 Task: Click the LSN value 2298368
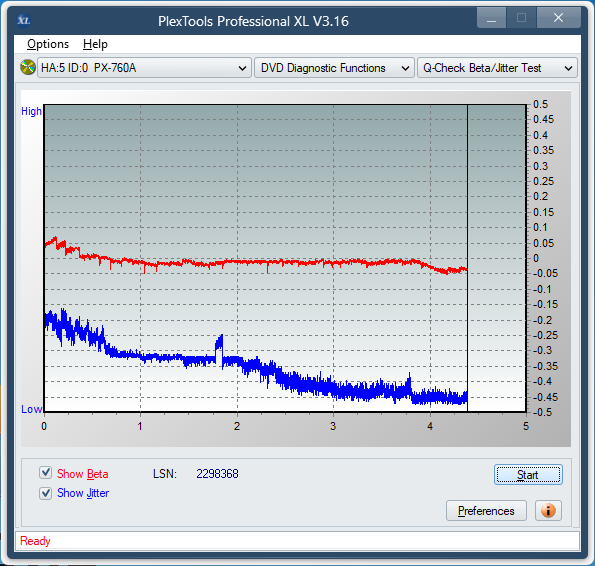(217, 474)
